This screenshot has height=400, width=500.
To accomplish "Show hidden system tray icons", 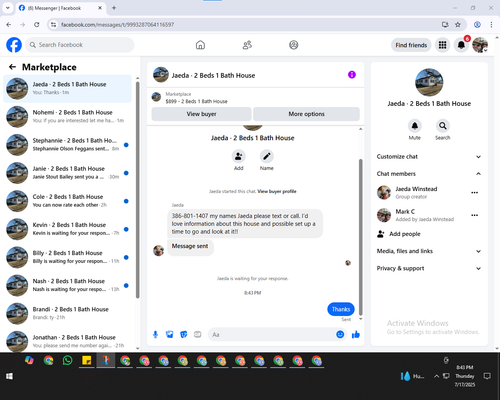I will click(x=436, y=376).
